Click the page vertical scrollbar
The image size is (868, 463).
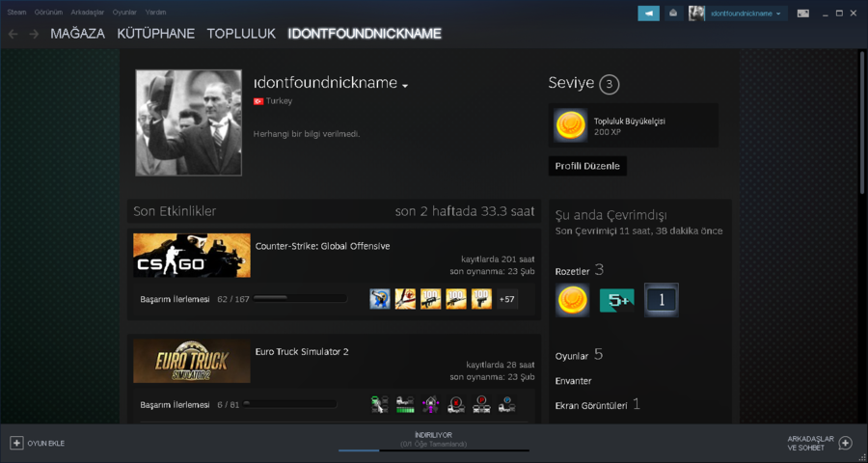(861, 122)
